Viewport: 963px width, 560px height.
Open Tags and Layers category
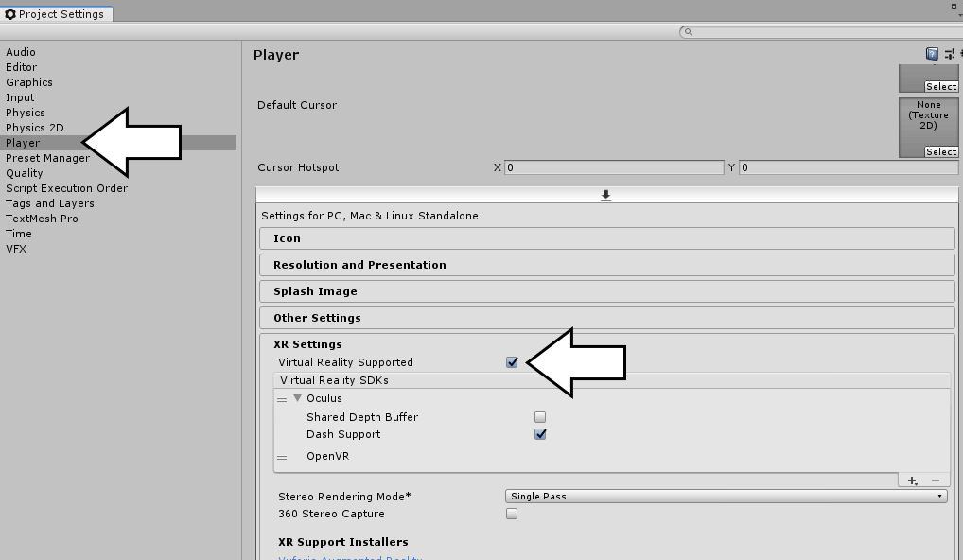click(50, 203)
